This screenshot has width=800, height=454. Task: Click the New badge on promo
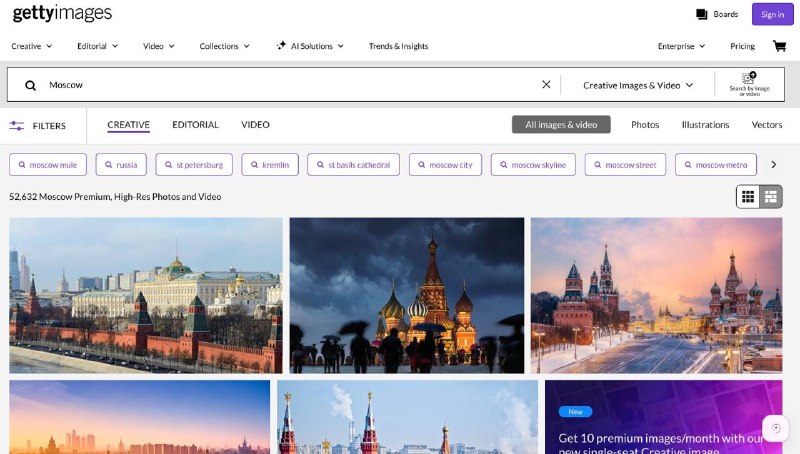click(x=576, y=411)
